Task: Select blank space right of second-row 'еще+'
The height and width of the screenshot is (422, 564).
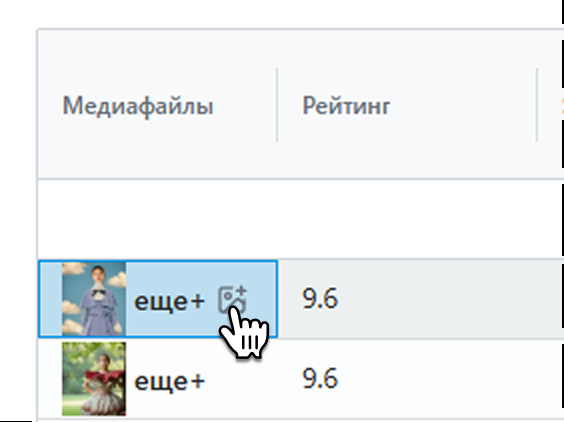Action: (240, 380)
